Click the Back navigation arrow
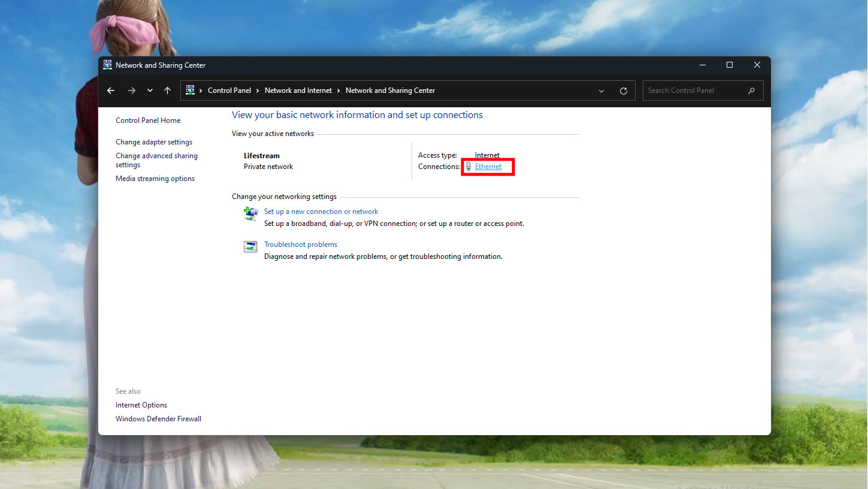This screenshot has width=868, height=489. pos(111,90)
